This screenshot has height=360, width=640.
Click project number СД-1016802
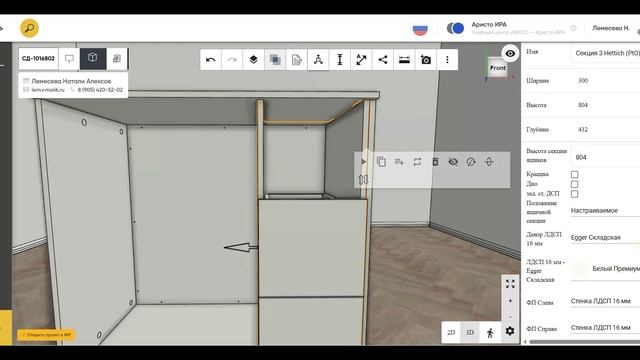click(x=38, y=58)
